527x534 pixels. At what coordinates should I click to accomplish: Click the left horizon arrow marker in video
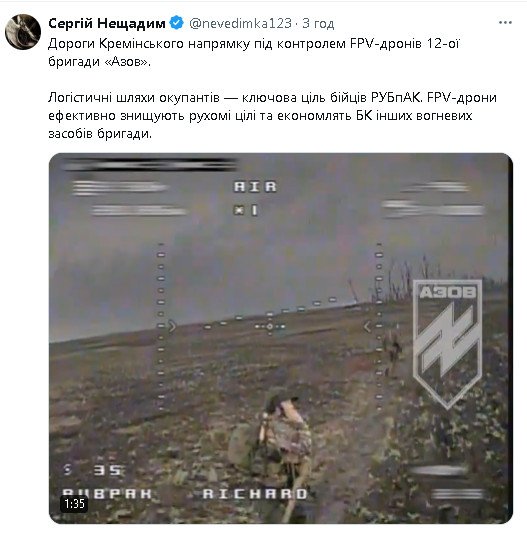172,326
